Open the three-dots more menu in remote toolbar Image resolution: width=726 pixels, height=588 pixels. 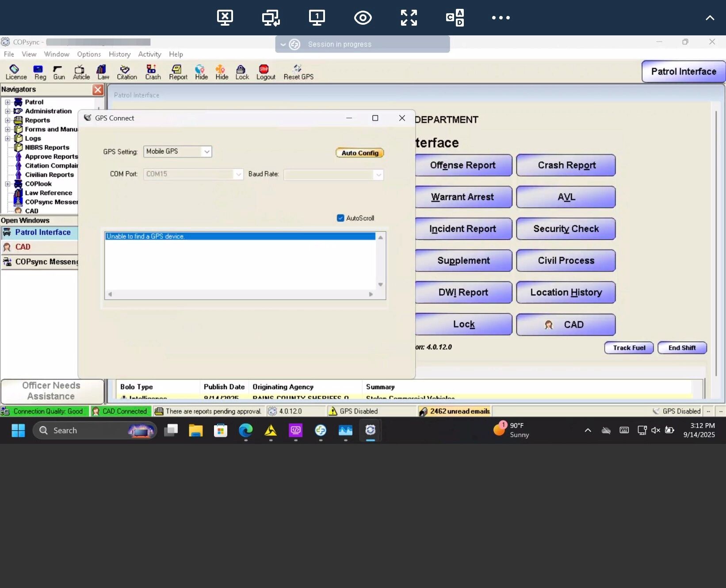[x=501, y=18]
